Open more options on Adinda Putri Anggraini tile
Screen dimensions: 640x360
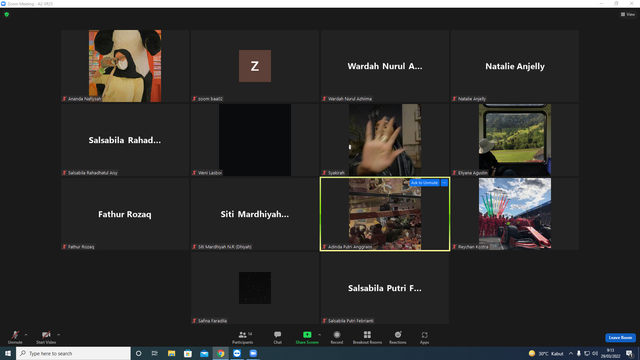tap(444, 183)
